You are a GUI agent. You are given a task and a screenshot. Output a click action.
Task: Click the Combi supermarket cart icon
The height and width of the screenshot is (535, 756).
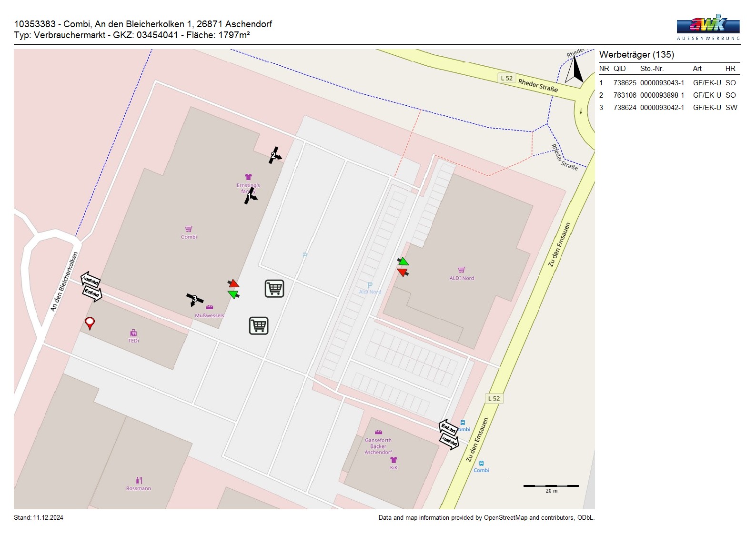[x=189, y=229]
